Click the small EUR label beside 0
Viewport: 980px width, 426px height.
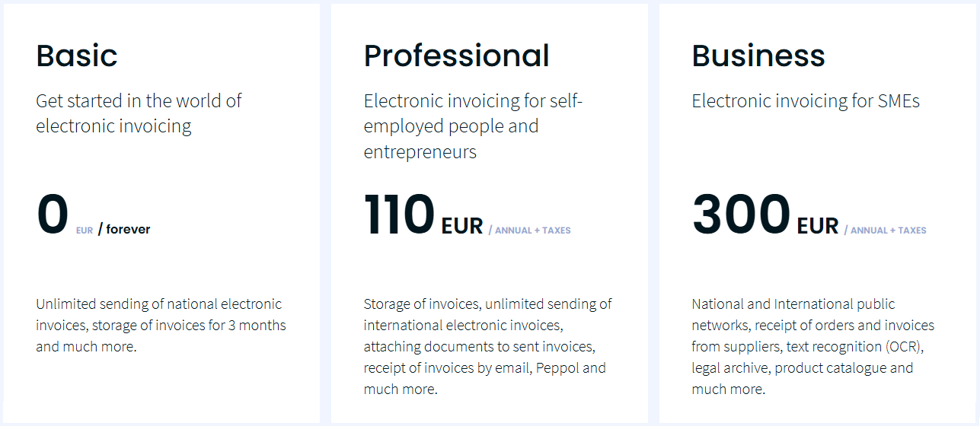(85, 230)
